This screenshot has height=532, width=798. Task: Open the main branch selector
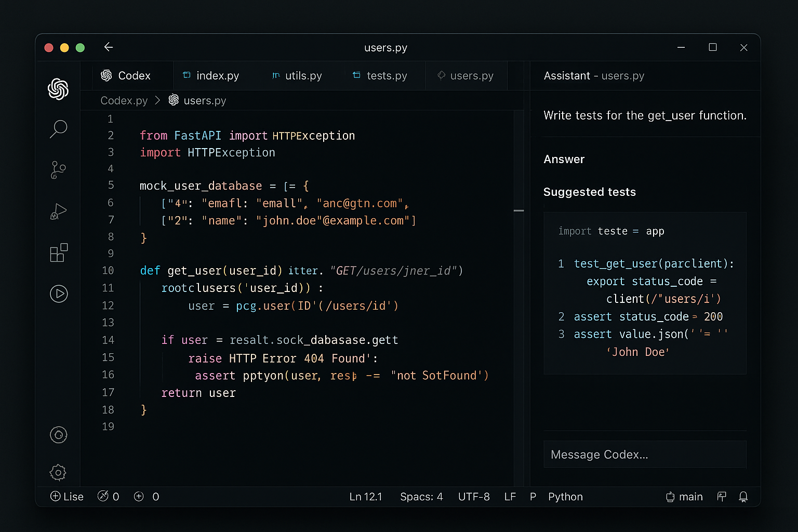684,497
